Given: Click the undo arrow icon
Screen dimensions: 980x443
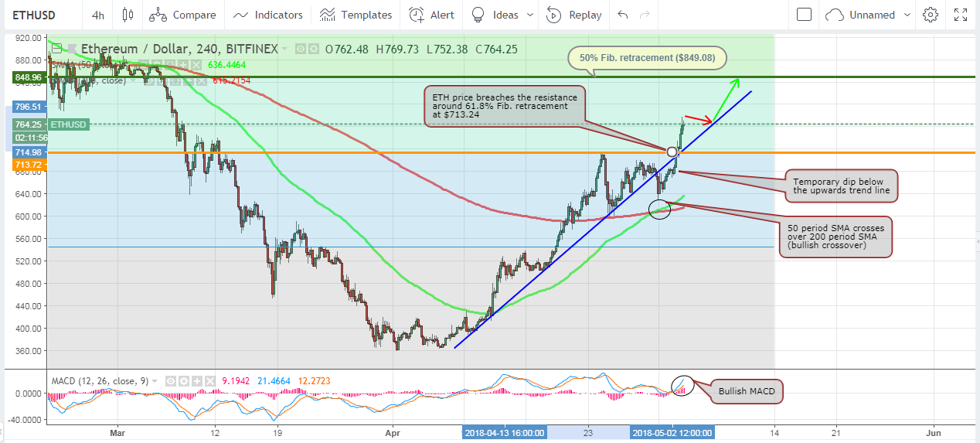Looking at the screenshot, I should [x=624, y=15].
